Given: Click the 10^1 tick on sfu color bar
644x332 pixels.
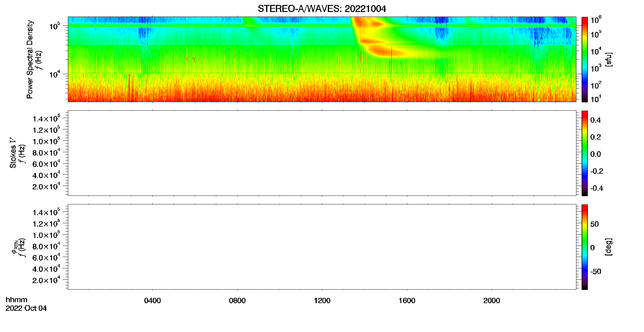Looking at the screenshot, I should pyautogui.click(x=596, y=99).
